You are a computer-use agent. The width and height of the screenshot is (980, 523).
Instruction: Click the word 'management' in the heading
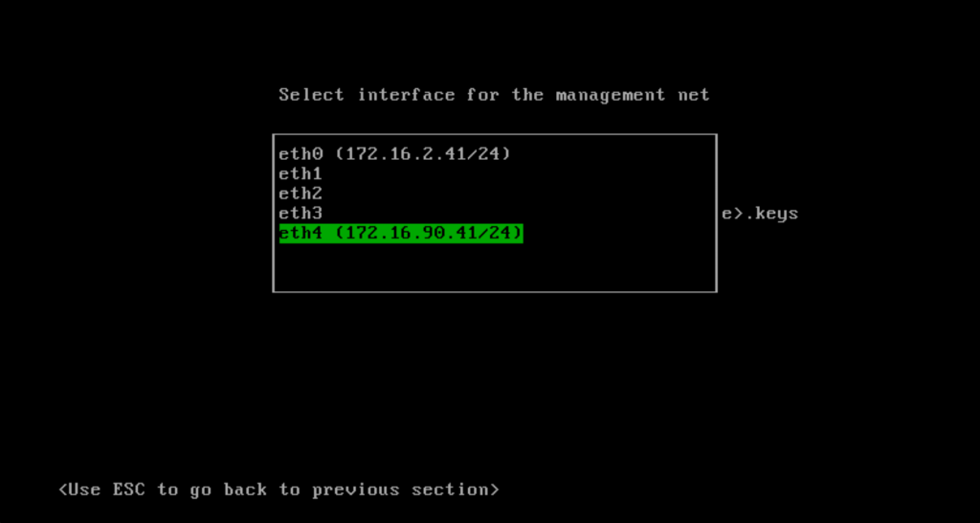(x=610, y=95)
